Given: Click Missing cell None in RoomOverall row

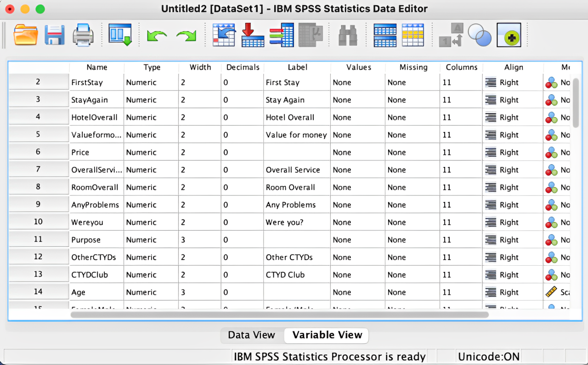Looking at the screenshot, I should point(413,188).
